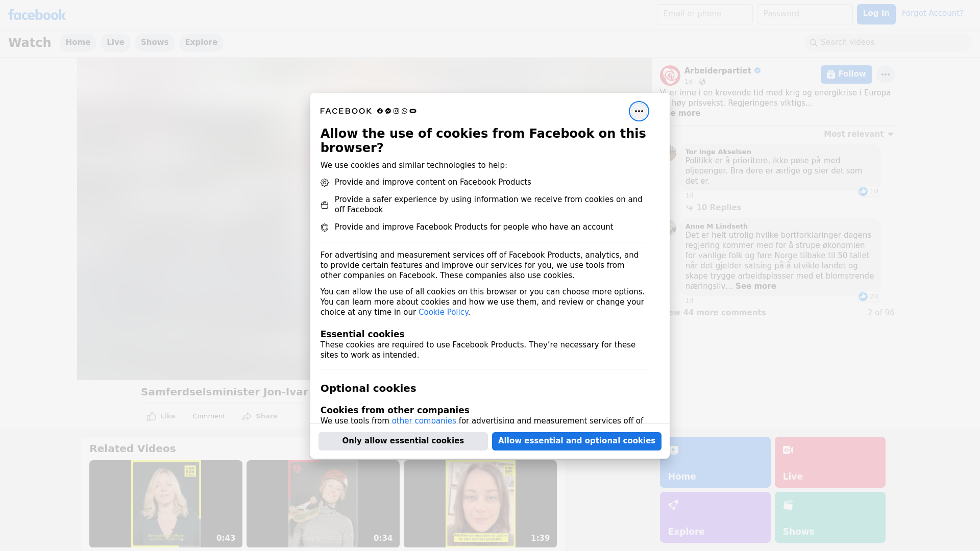The width and height of the screenshot is (980, 551).
Task: Open post options three-dot menu
Action: tap(885, 74)
